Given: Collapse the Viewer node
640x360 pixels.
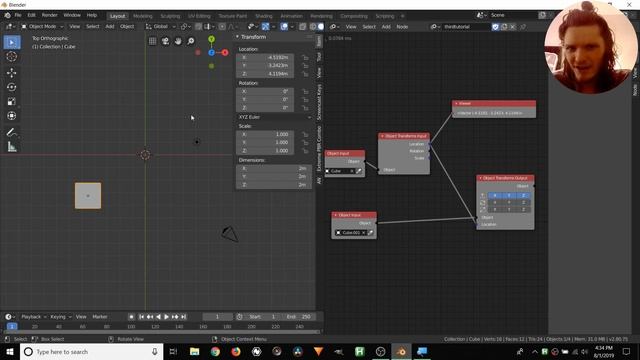Looking at the screenshot, I should pyautogui.click(x=456, y=104).
